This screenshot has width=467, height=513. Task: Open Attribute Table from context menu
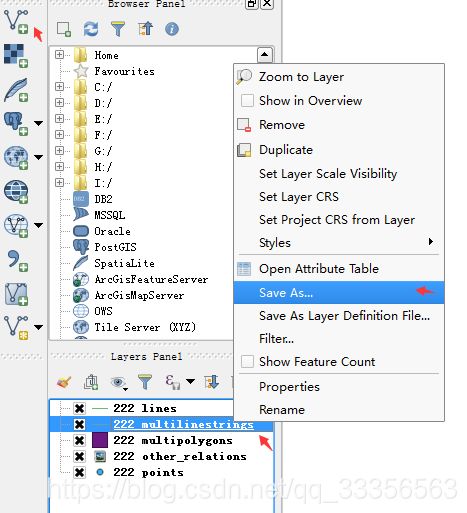tap(339, 269)
